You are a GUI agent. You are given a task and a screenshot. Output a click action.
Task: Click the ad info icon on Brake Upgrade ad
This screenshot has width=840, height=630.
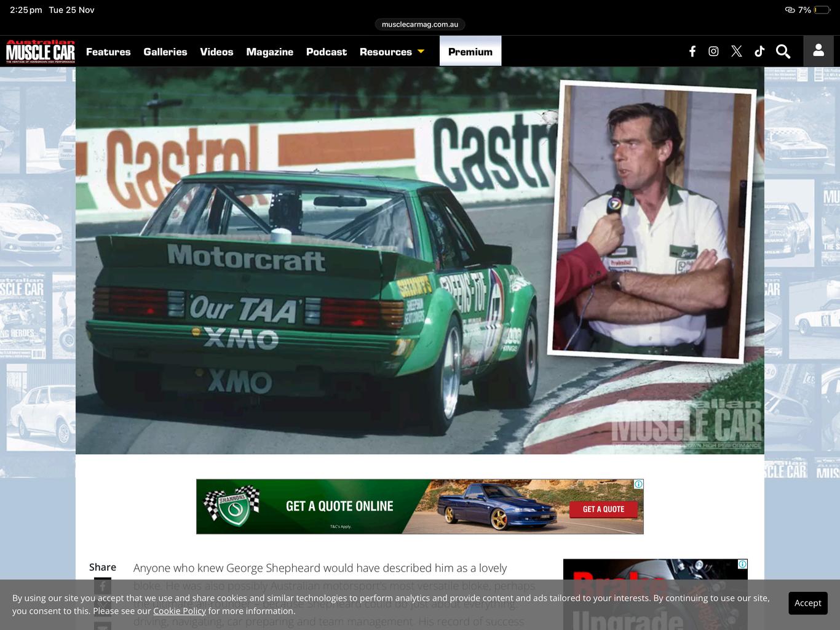point(743,564)
